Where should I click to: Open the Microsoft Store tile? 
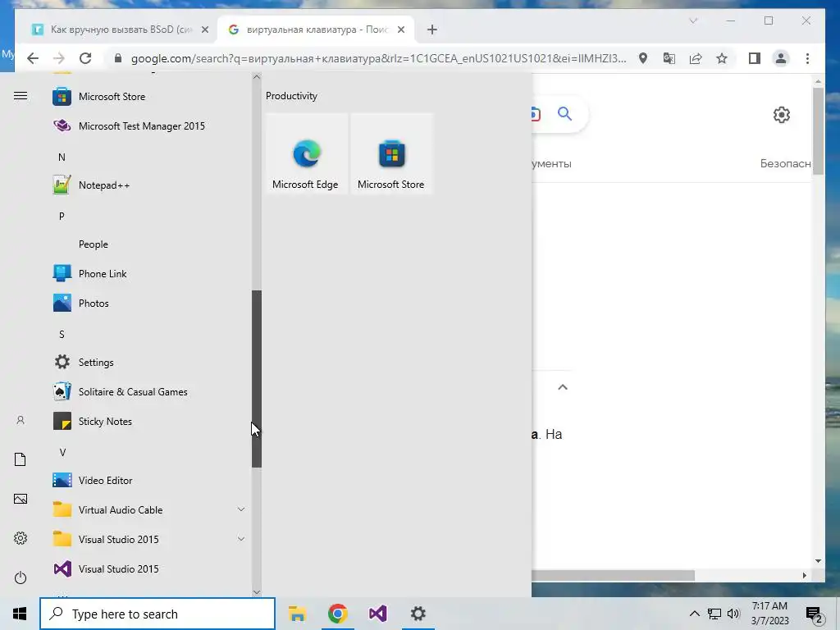coord(391,153)
